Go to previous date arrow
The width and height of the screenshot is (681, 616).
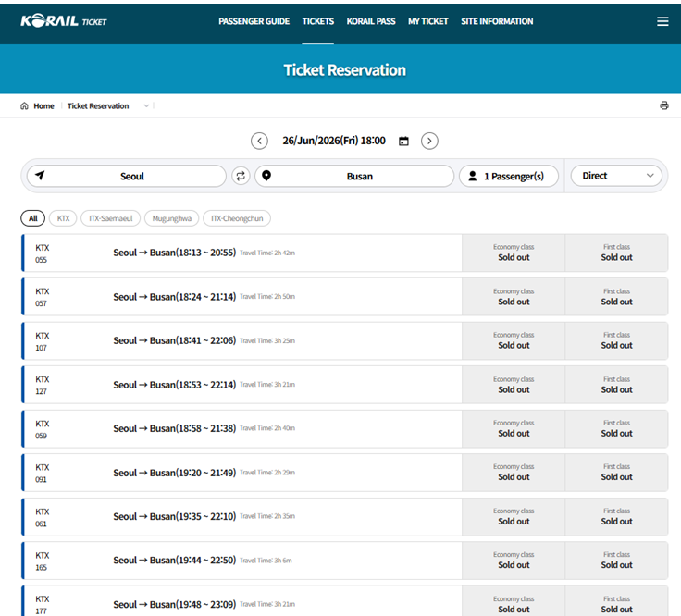coord(259,141)
